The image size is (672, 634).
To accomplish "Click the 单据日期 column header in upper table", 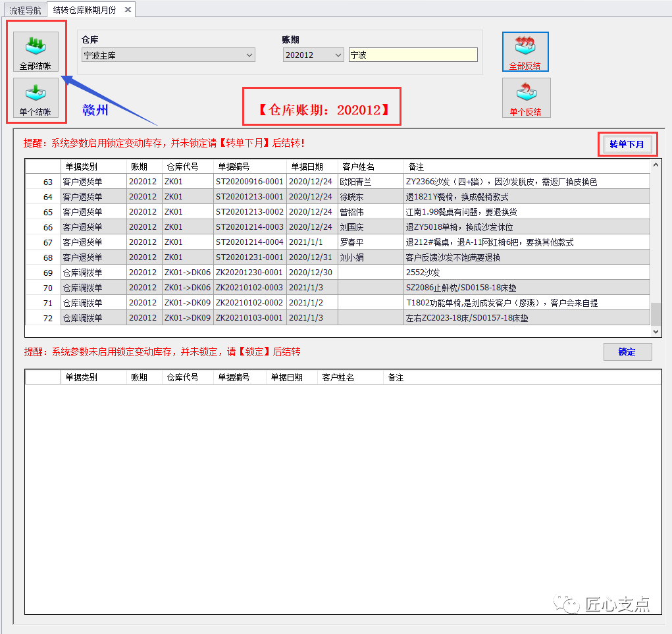I will pyautogui.click(x=312, y=167).
